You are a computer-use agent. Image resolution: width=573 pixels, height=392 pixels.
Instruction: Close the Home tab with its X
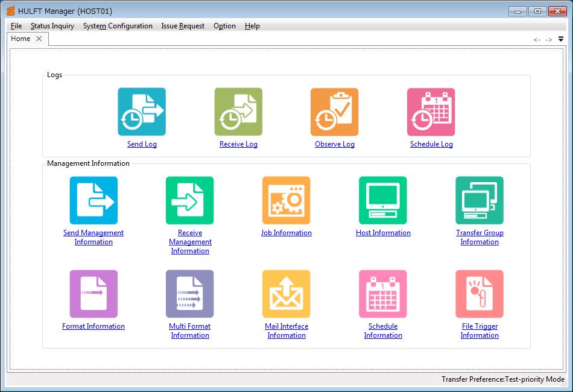pyautogui.click(x=39, y=39)
